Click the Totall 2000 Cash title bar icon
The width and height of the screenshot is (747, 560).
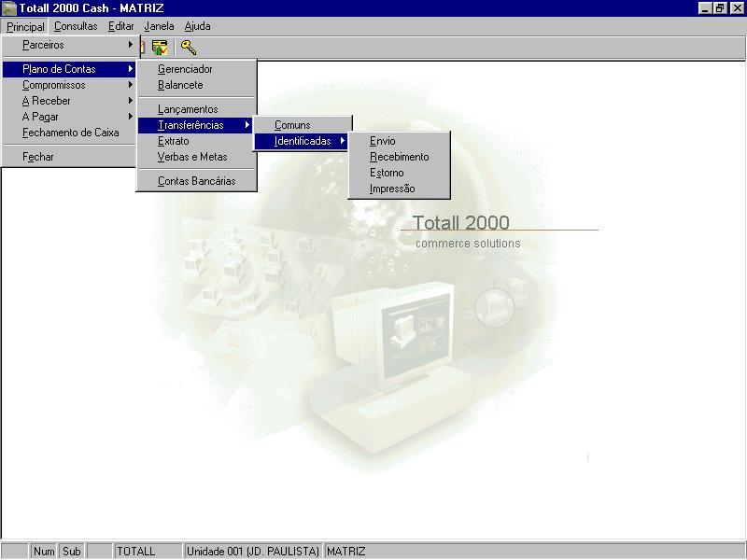pyautogui.click(x=9, y=8)
